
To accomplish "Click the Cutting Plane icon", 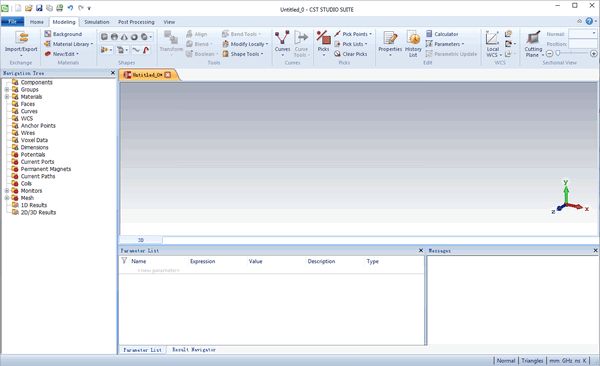I will tap(533, 38).
